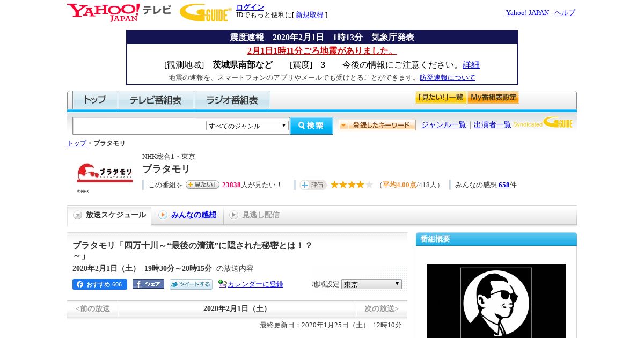The width and height of the screenshot is (644, 338).
Task: Open the 658 reviews count link
Action: click(504, 185)
